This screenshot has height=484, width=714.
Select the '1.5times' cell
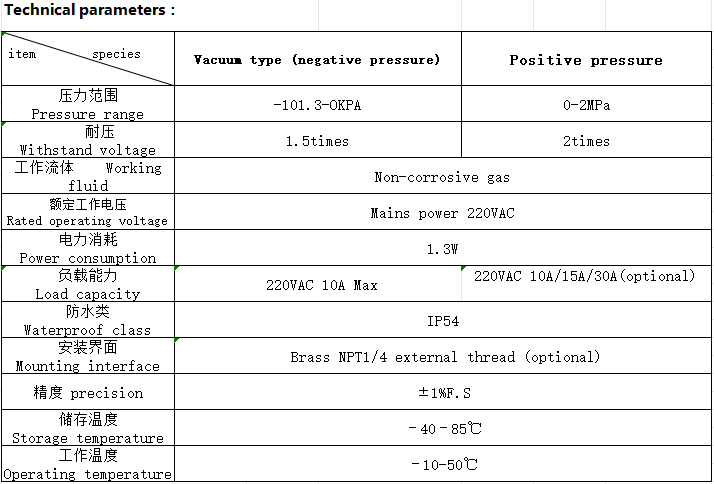pos(317,141)
